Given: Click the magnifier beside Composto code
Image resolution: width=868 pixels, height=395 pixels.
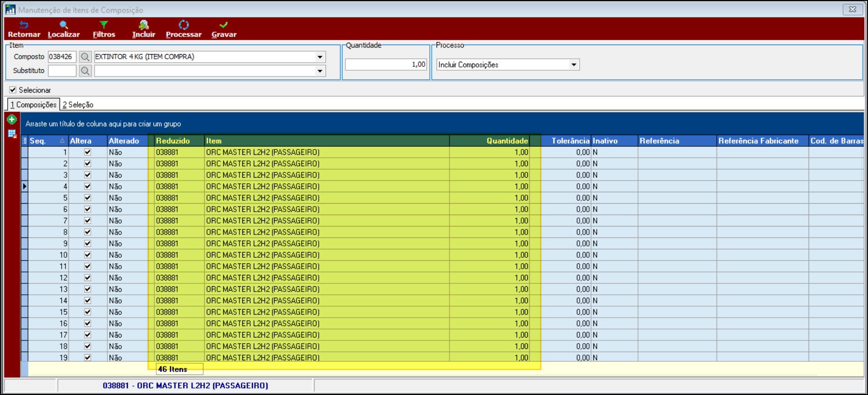Looking at the screenshot, I should 85,57.
